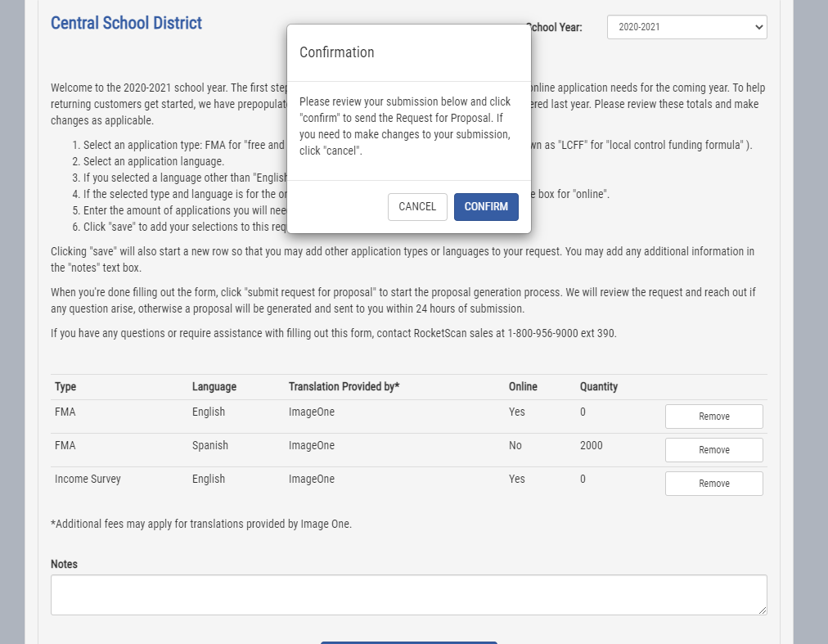The image size is (828, 644).
Task: Click the Income Survey type cell
Action: 88,480
